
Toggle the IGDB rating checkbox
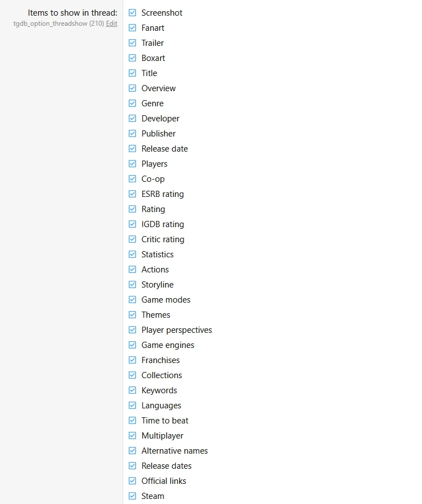[x=132, y=224]
